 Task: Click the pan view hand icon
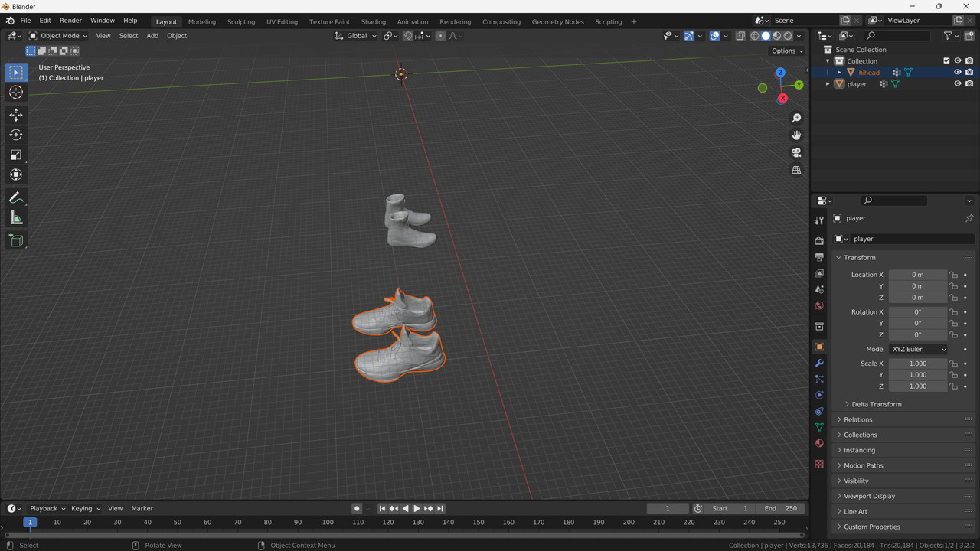[x=796, y=135]
